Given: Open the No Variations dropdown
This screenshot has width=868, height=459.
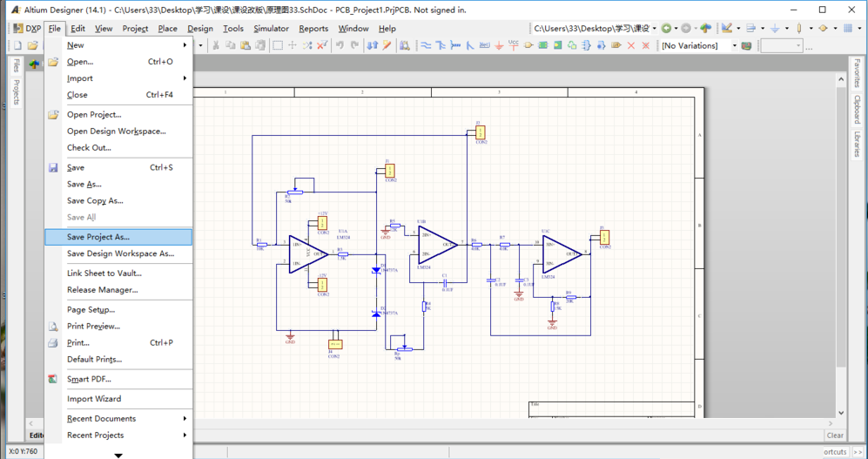Looking at the screenshot, I should (734, 45).
